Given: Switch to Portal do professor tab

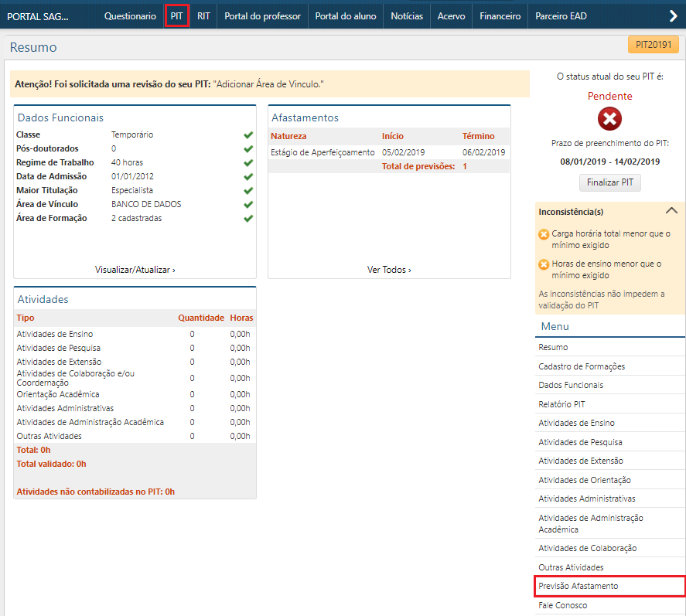Looking at the screenshot, I should [262, 15].
